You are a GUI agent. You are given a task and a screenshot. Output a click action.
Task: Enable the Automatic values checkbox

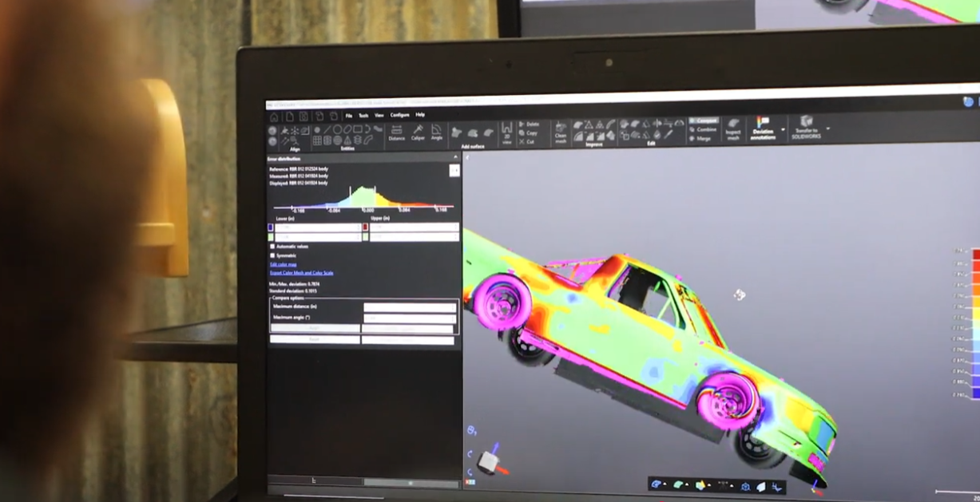coord(272,247)
